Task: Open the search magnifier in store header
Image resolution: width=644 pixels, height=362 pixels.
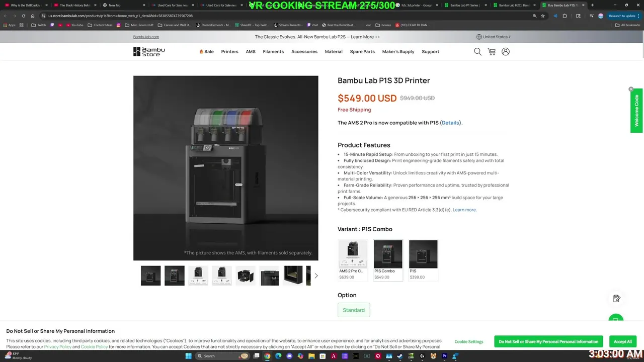Action: click(477, 51)
